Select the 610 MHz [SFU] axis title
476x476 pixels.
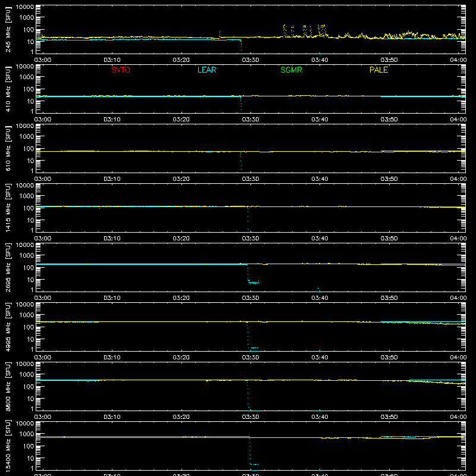[8, 149]
